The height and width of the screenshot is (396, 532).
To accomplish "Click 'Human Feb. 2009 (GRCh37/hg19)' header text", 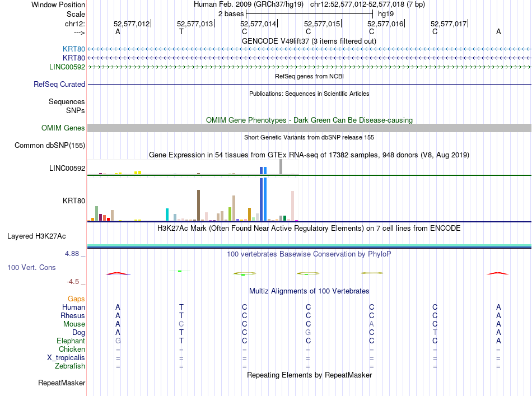I will coord(248,4).
